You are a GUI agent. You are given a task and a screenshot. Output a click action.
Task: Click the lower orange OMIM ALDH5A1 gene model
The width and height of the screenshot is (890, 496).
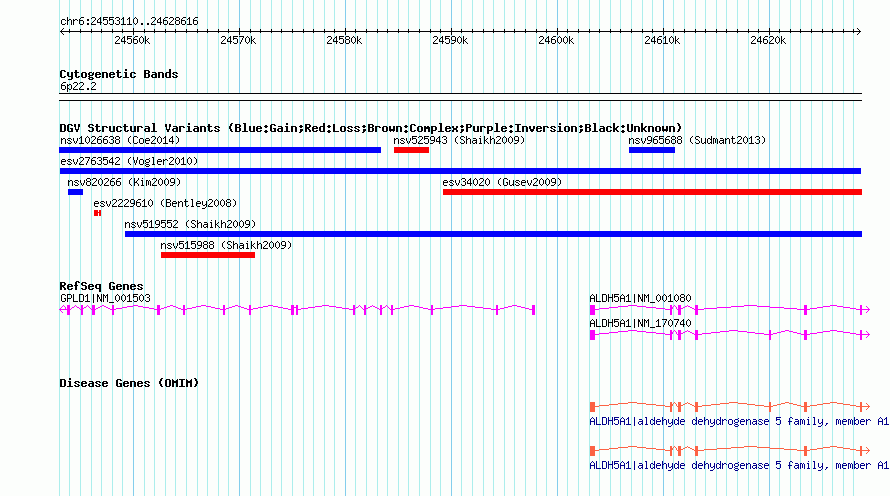click(730, 451)
